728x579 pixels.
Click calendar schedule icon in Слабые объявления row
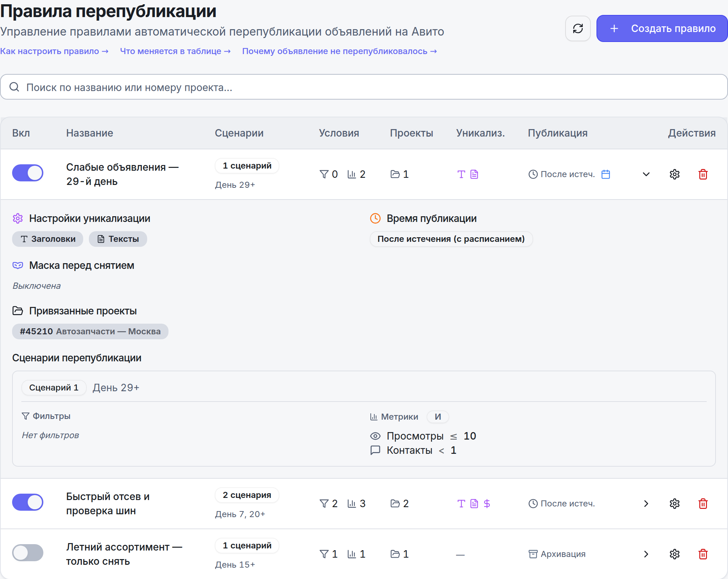[606, 174]
